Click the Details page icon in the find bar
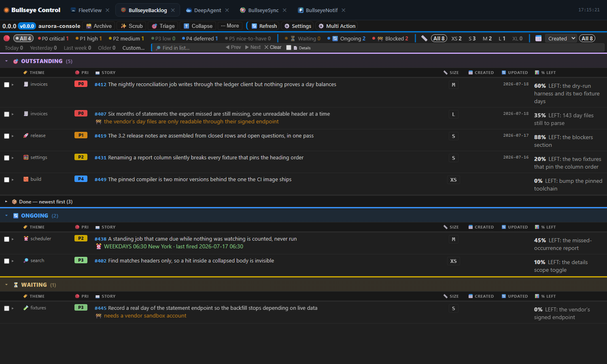 (x=295, y=48)
